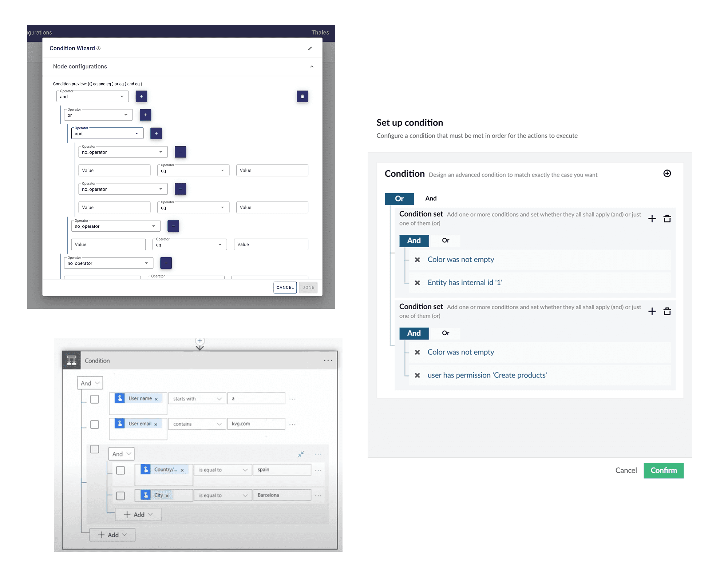Click plus button next to 'or' operator
Screen dimensions: 728x582
pos(145,115)
